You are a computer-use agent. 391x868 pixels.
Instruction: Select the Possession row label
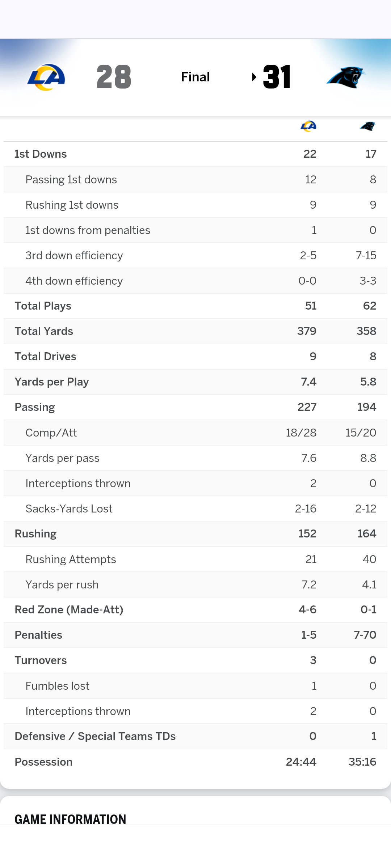pyautogui.click(x=43, y=762)
